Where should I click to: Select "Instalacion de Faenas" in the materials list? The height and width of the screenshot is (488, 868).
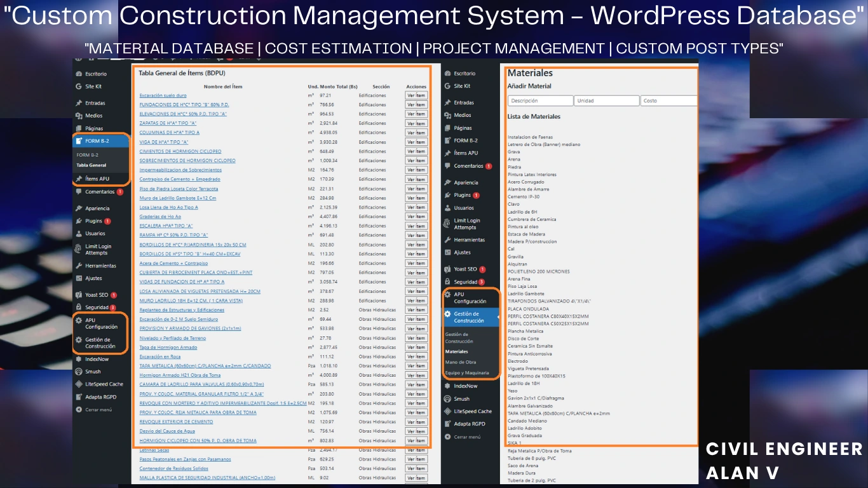pyautogui.click(x=530, y=137)
